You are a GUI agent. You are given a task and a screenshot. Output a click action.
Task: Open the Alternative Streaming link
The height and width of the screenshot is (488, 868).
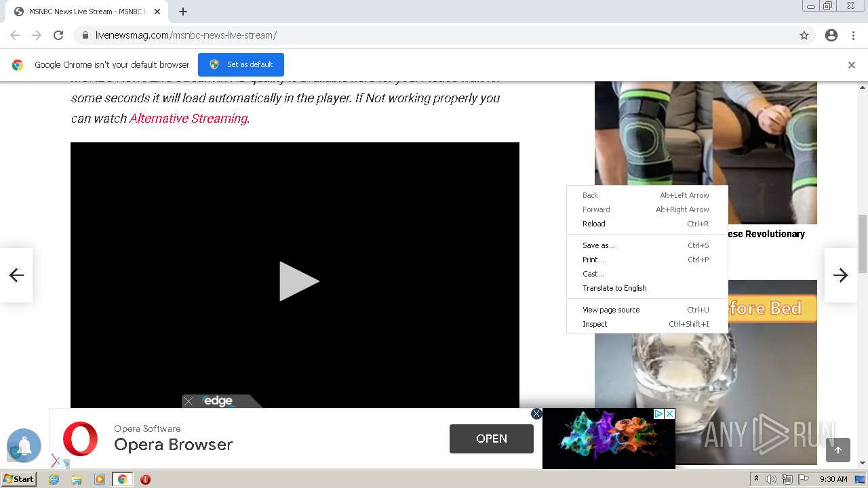tap(188, 118)
